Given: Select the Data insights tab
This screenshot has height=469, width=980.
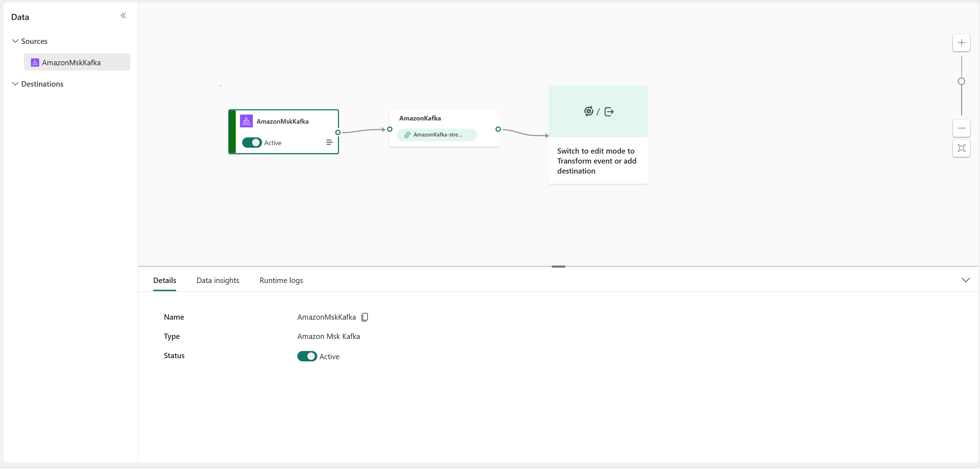Looking at the screenshot, I should click(218, 280).
